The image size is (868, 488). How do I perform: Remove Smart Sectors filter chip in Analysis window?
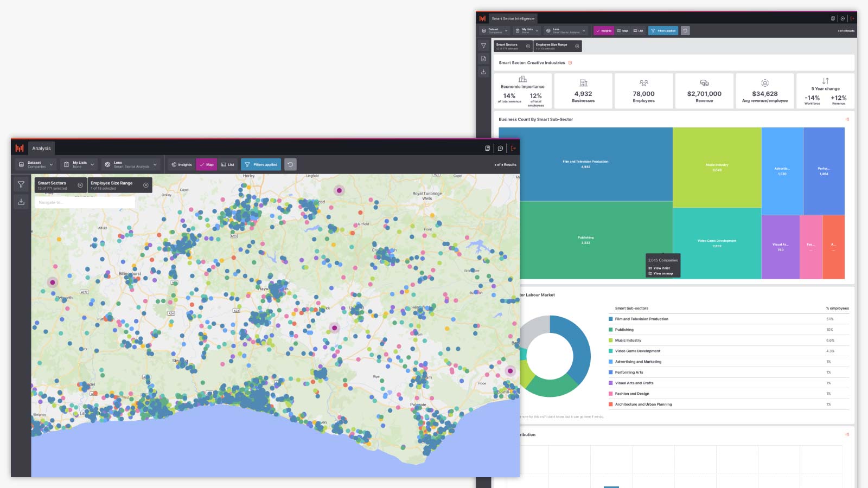pos(80,185)
